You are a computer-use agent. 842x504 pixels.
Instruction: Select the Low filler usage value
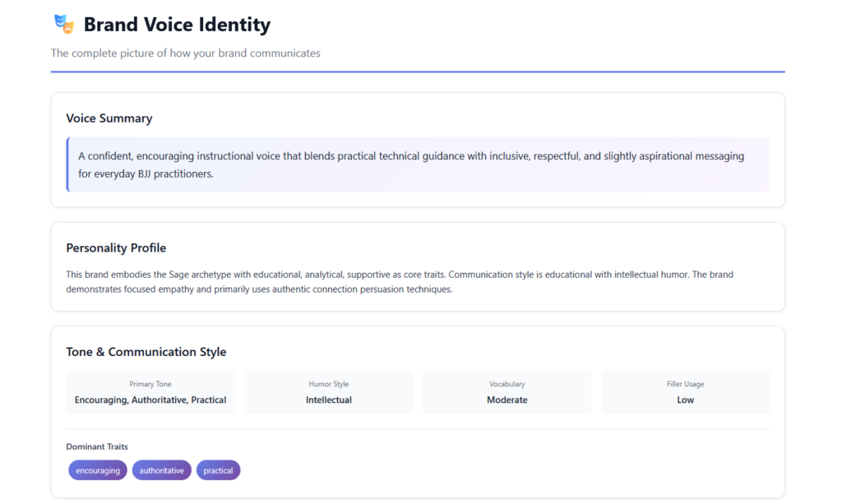685,400
